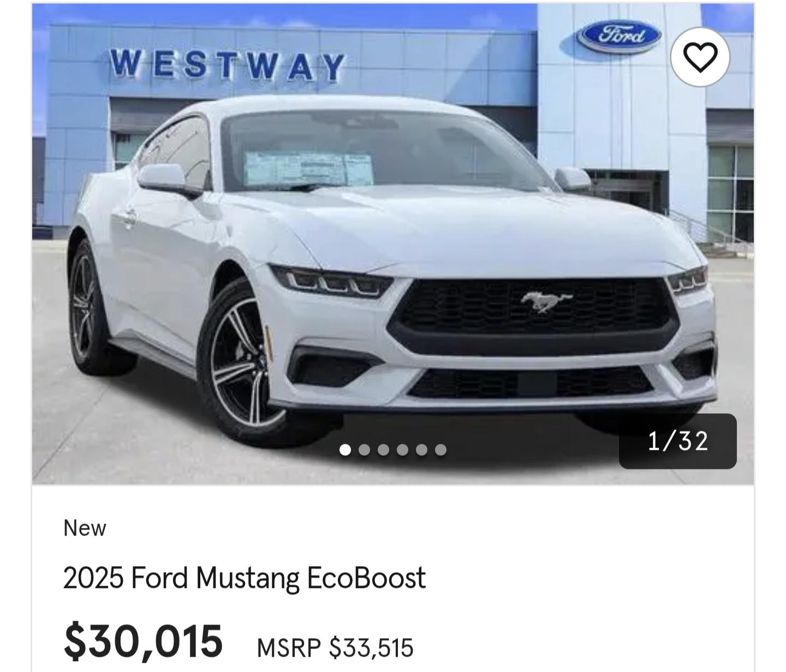Open the 2025 Ford Mustang EcoBoost title

(x=244, y=578)
